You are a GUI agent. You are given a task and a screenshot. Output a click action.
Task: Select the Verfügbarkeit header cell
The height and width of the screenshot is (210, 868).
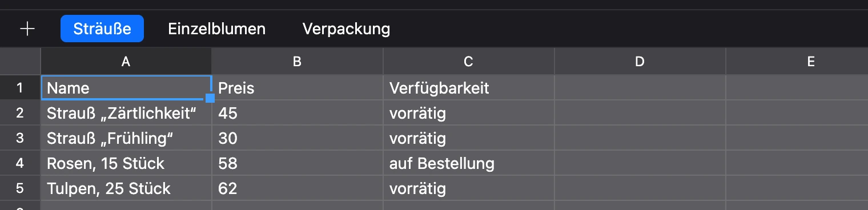pos(469,88)
